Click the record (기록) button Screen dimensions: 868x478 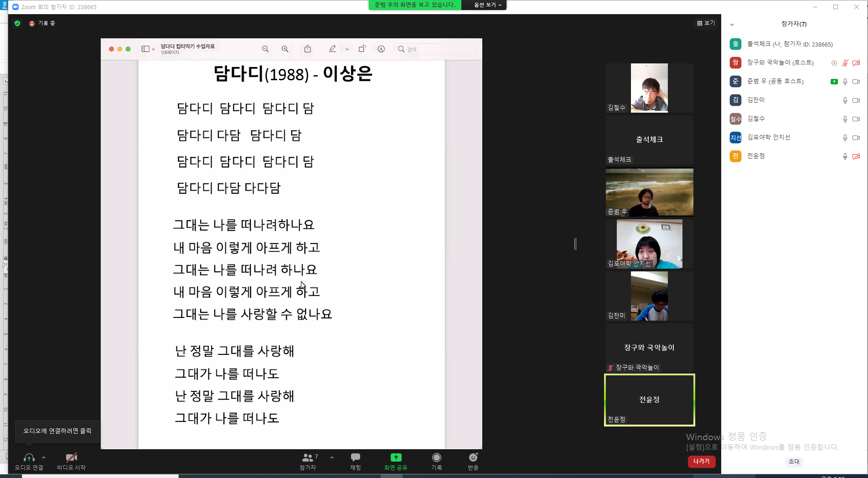point(437,461)
